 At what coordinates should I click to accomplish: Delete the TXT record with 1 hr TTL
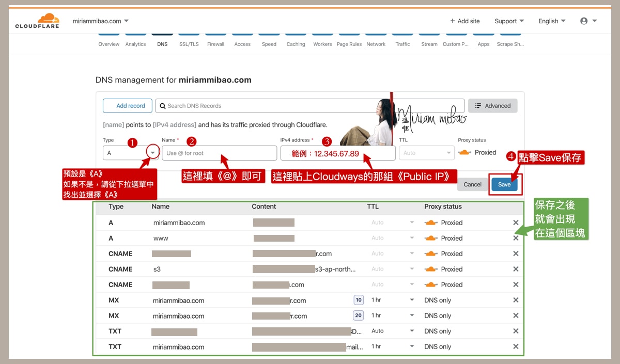pyautogui.click(x=516, y=346)
